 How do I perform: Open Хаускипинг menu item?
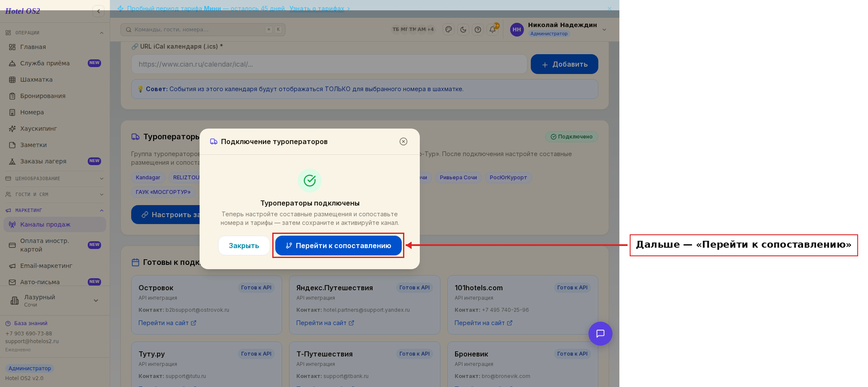coord(55,129)
